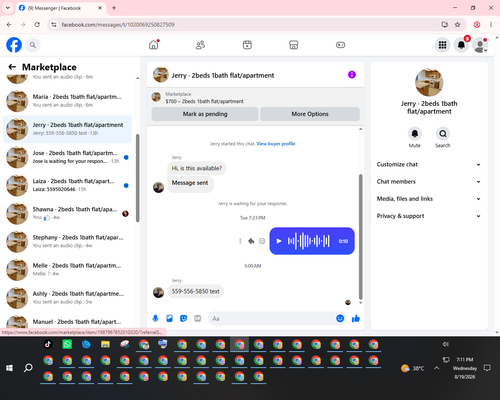The image size is (500, 400).
Task: Open the Facebook search magnifier
Action: (x=33, y=45)
